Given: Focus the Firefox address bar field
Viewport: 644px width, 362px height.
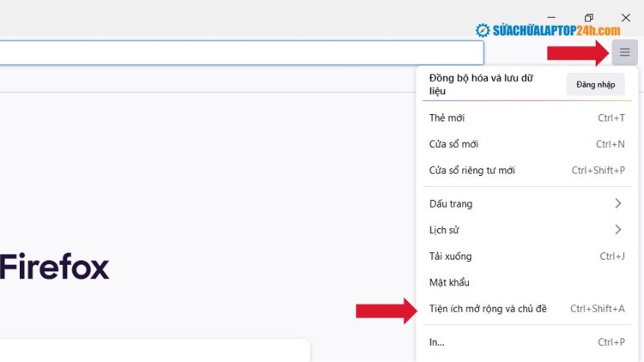Looking at the screenshot, I should click(x=241, y=52).
